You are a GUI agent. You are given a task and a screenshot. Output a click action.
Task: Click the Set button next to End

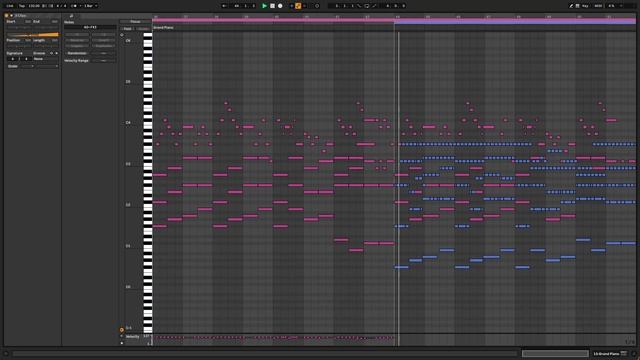(x=55, y=22)
